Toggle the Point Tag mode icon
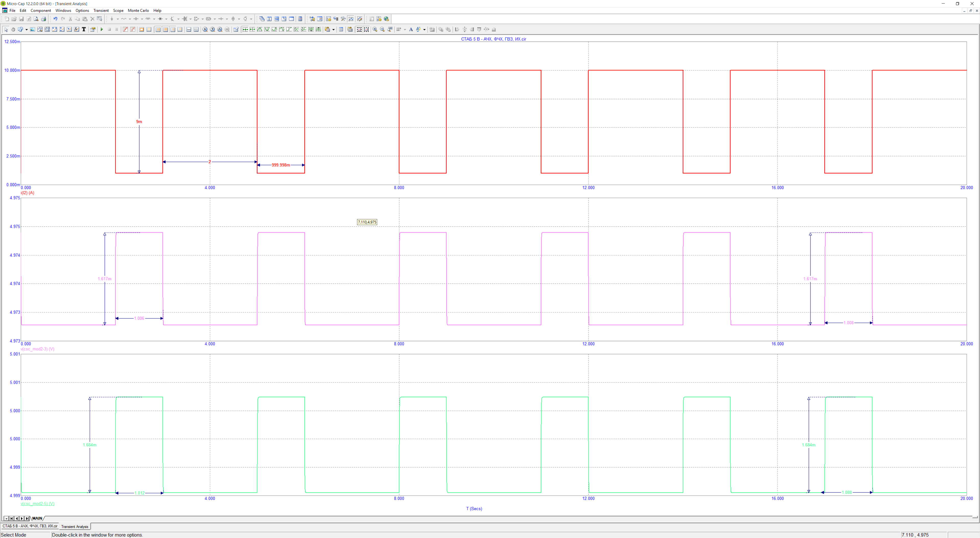 [69, 29]
